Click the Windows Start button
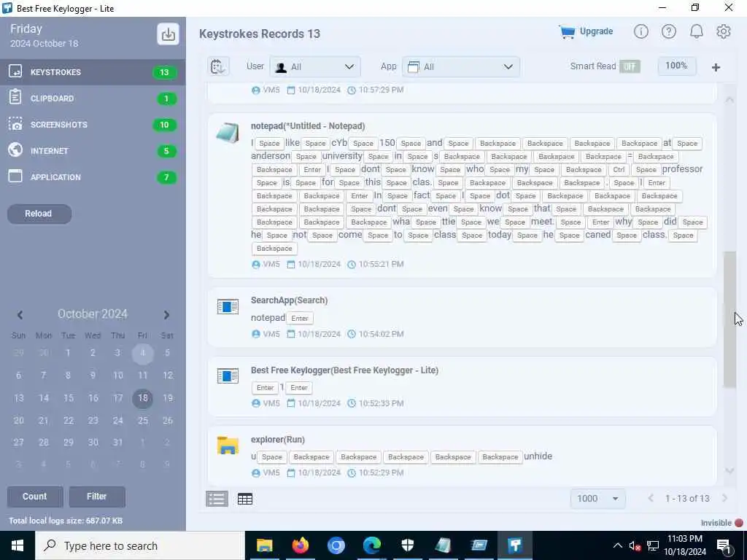747x560 pixels. pyautogui.click(x=18, y=545)
